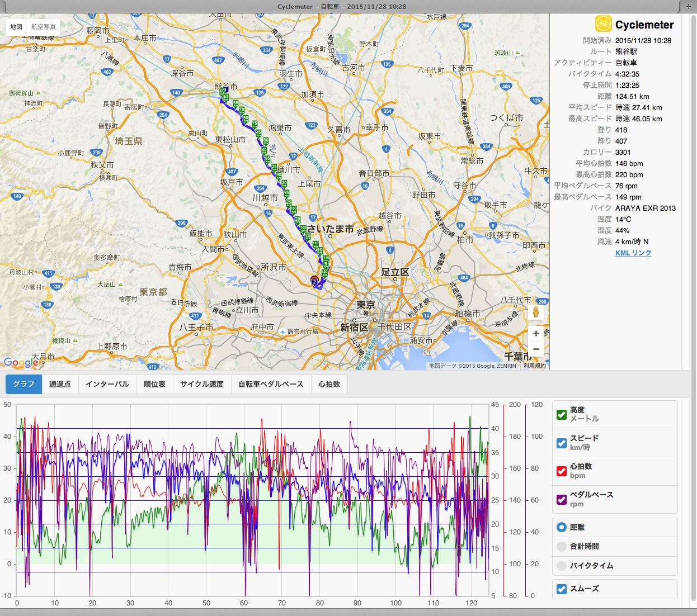Open the KML リンク link
The image size is (697, 616).
click(633, 253)
